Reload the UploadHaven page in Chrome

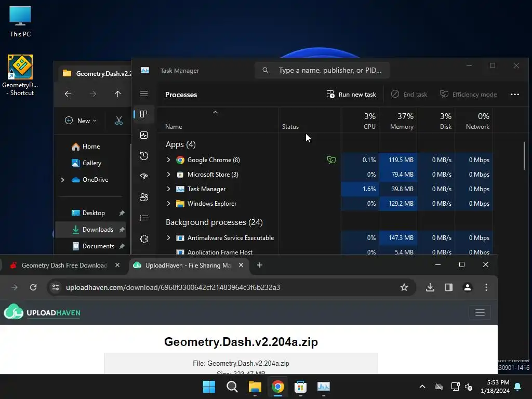click(x=33, y=287)
